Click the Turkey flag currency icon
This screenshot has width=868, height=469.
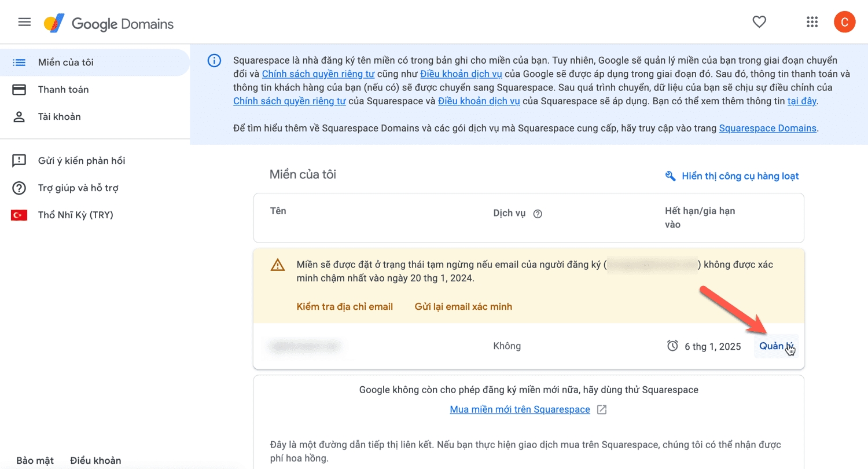pos(19,215)
